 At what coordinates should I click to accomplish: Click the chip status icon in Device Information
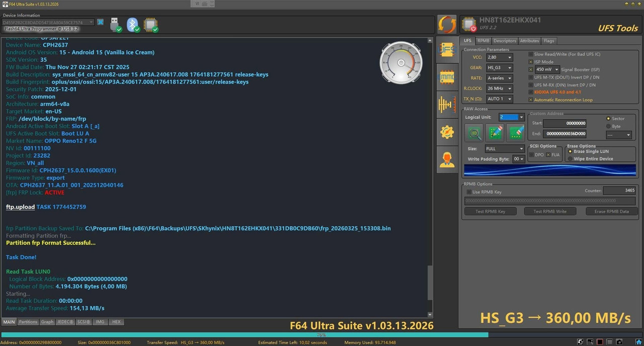coord(150,24)
